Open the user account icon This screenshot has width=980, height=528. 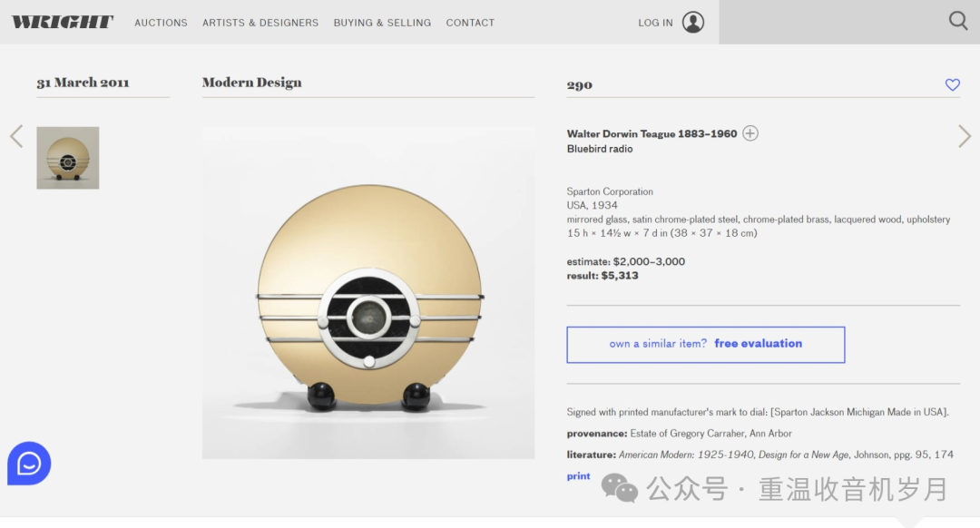(x=693, y=23)
